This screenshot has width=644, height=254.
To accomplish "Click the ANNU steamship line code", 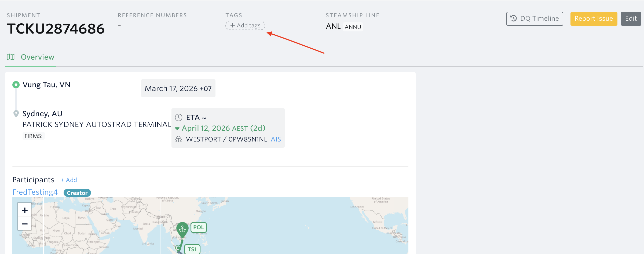I will pyautogui.click(x=353, y=27).
